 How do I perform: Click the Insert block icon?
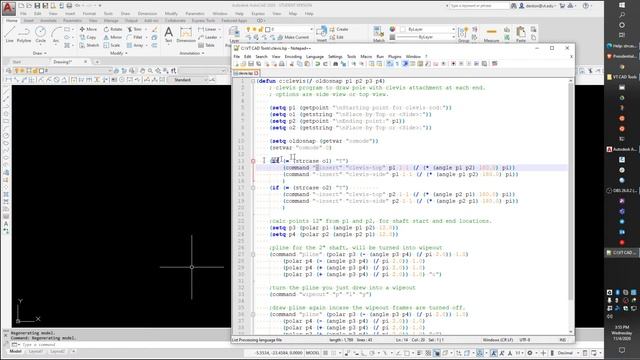pos(322,33)
